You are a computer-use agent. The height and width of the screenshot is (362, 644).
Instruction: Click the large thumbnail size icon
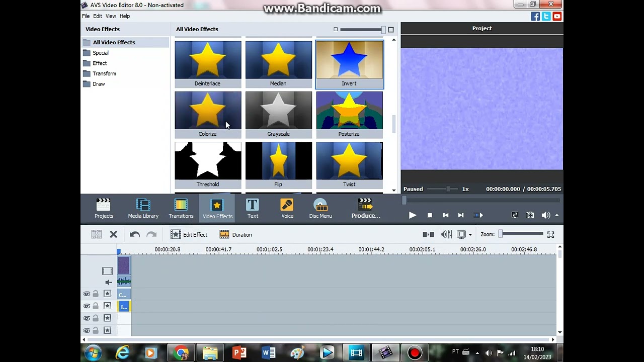(x=390, y=29)
